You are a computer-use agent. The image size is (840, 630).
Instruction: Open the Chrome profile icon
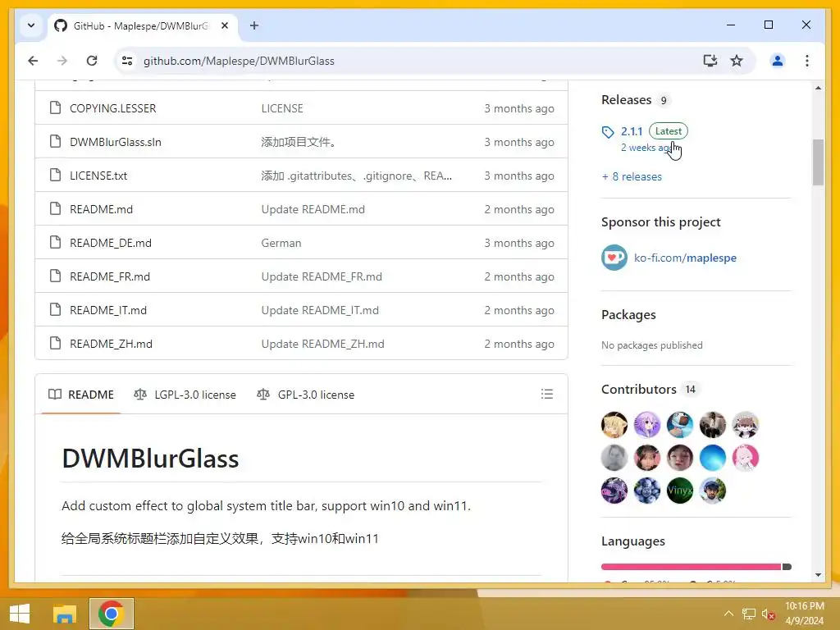(x=778, y=61)
